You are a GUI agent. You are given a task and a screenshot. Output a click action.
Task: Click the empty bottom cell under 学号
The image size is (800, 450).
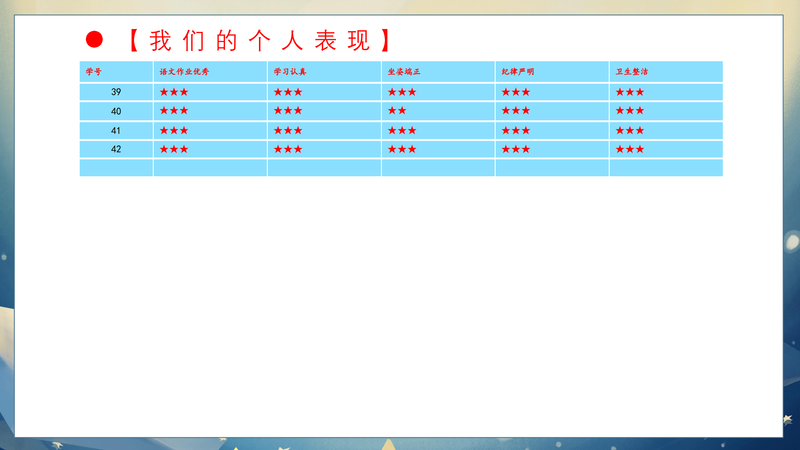coord(116,168)
